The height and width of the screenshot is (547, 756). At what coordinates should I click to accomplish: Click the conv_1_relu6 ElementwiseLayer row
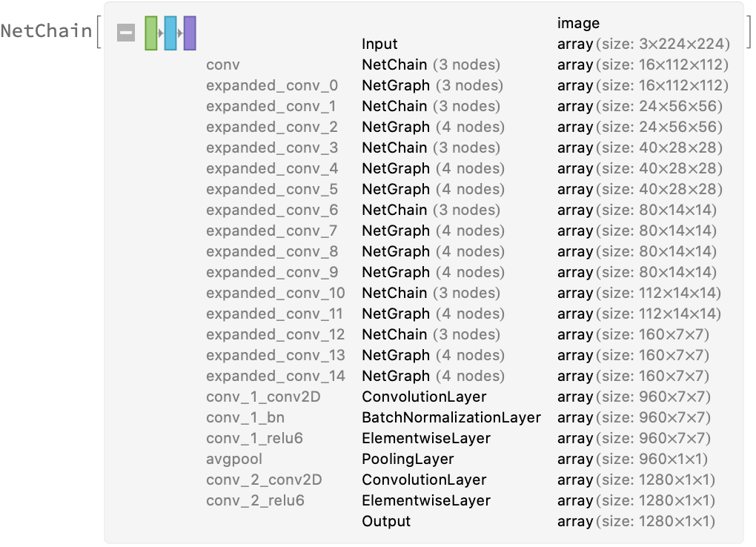click(425, 439)
